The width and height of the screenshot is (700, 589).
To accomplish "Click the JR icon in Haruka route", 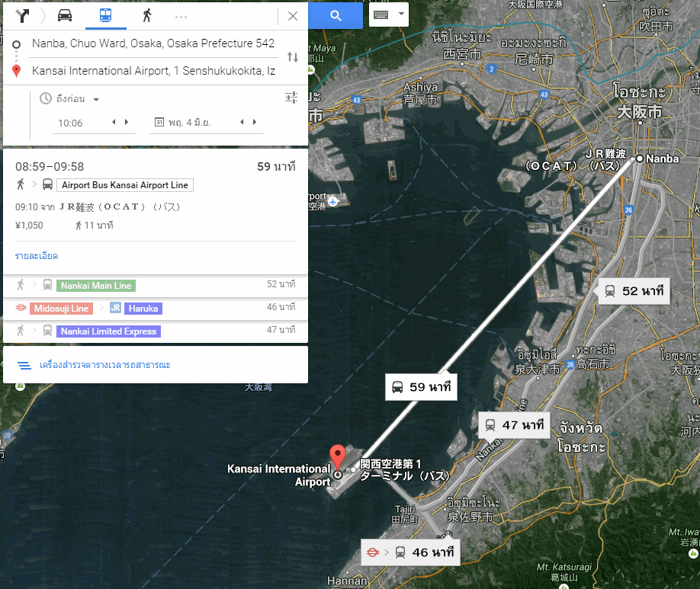I will tap(115, 308).
